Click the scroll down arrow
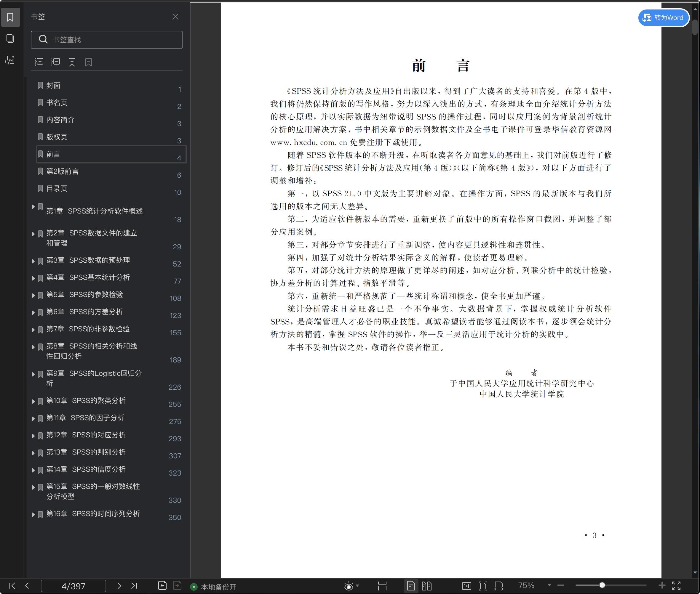This screenshot has width=700, height=594. [x=695, y=572]
